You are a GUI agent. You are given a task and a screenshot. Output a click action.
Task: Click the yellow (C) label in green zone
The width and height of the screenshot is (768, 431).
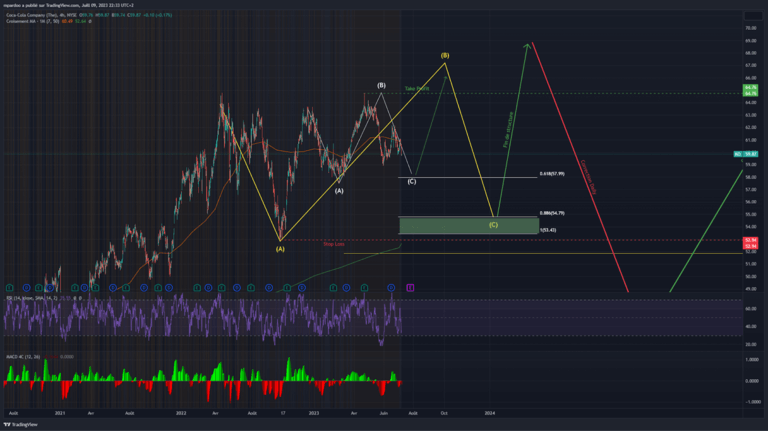coord(493,225)
